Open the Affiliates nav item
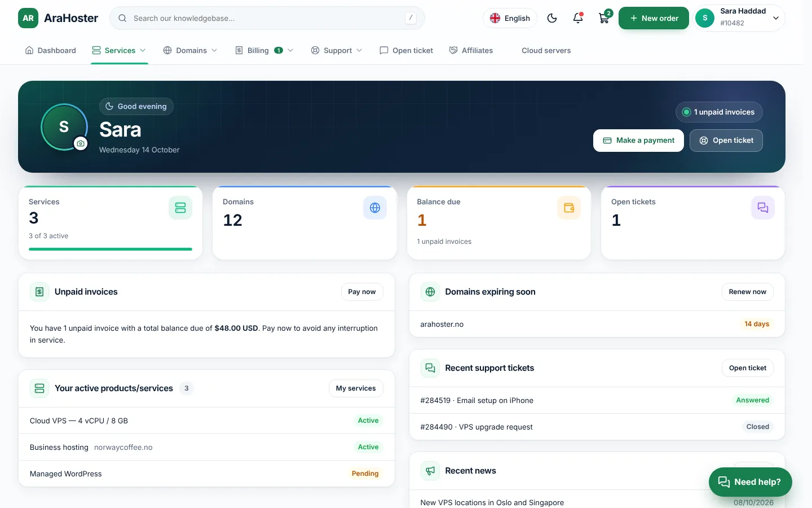 471,50
